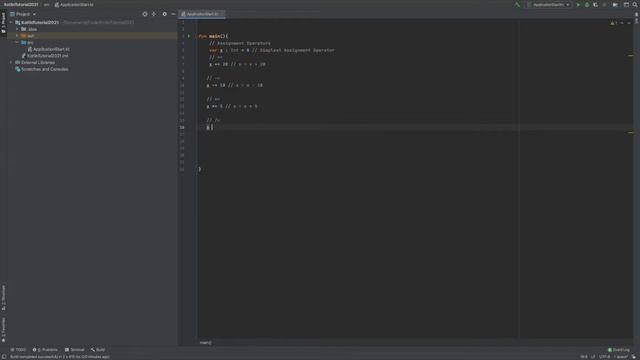Viewport: 640px width, 360px height.
Task: Click the src breadcrumb
Action: tap(46, 5)
